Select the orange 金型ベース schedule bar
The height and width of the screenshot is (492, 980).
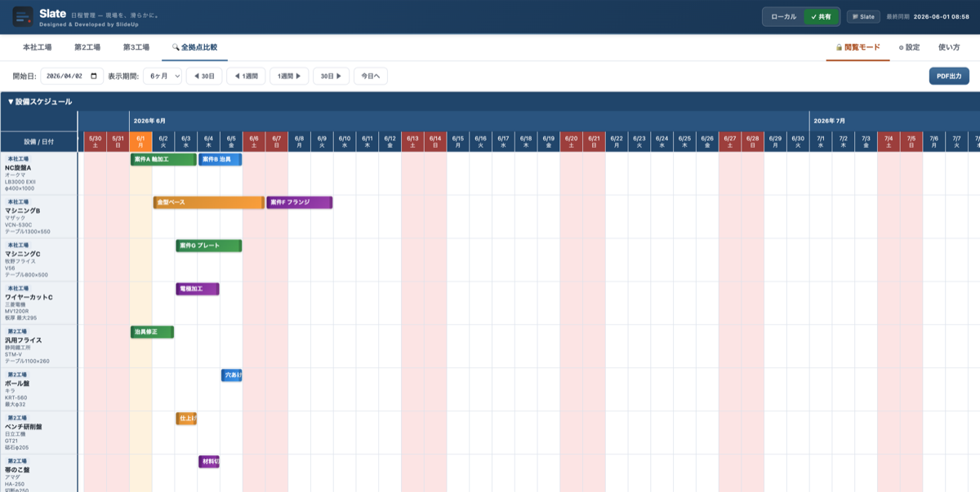coord(209,202)
